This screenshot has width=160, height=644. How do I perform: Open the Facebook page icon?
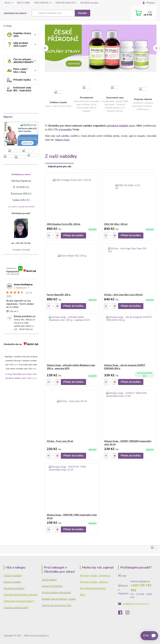[x=120, y=612]
